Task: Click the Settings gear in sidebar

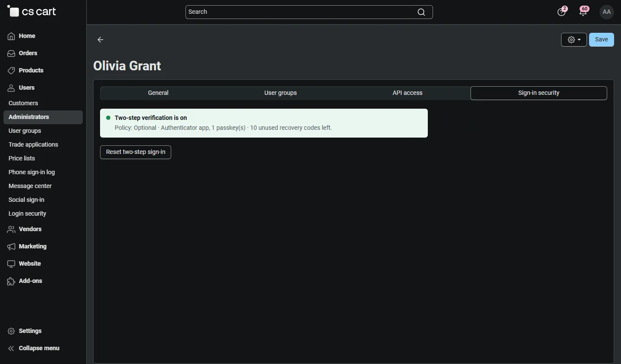Action: [12, 331]
